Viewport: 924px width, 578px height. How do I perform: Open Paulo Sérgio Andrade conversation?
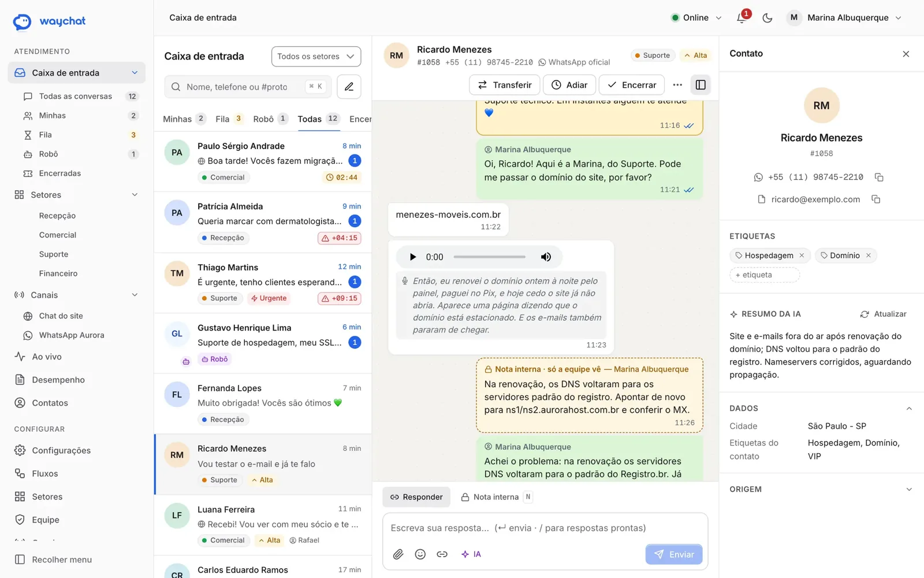pyautogui.click(x=263, y=162)
